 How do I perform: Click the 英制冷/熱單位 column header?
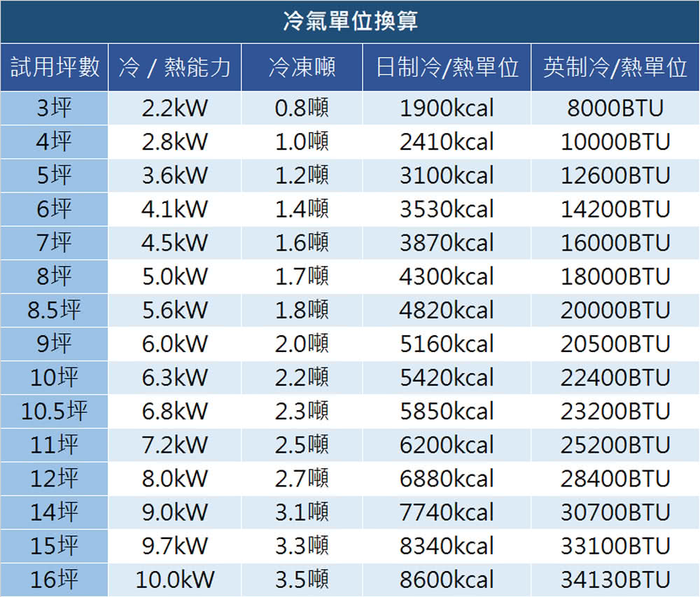tap(615, 66)
